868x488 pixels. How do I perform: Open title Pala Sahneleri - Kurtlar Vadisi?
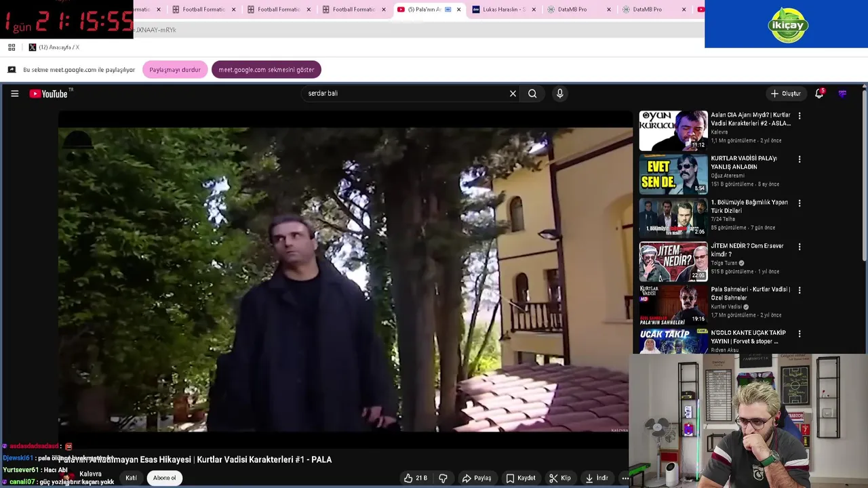click(751, 293)
